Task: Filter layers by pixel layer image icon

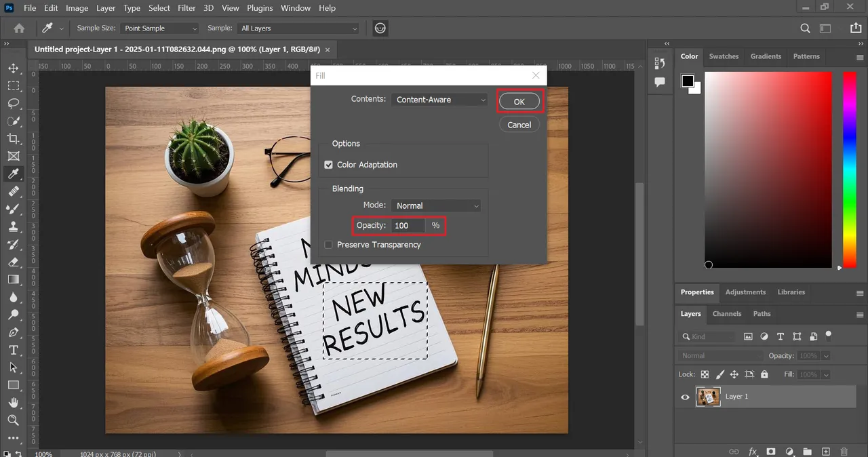Action: coord(748,336)
